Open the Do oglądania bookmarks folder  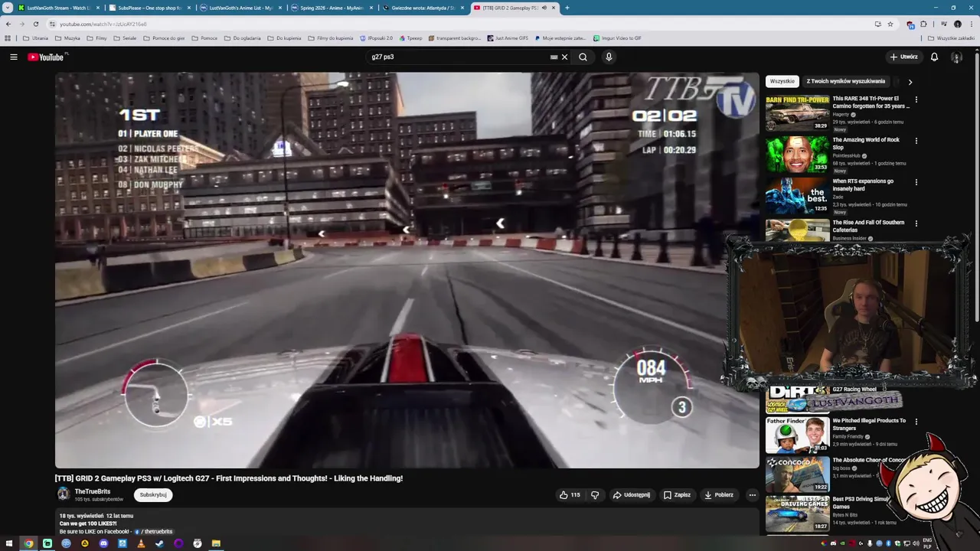tap(242, 37)
